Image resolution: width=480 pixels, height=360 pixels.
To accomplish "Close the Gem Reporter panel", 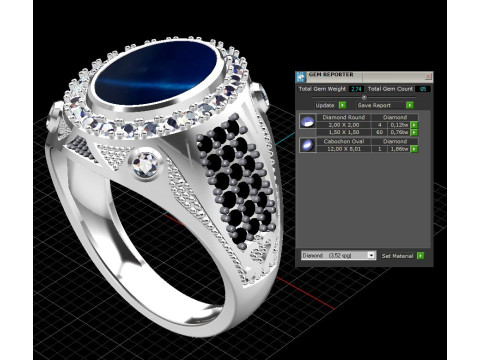I will (x=428, y=77).
